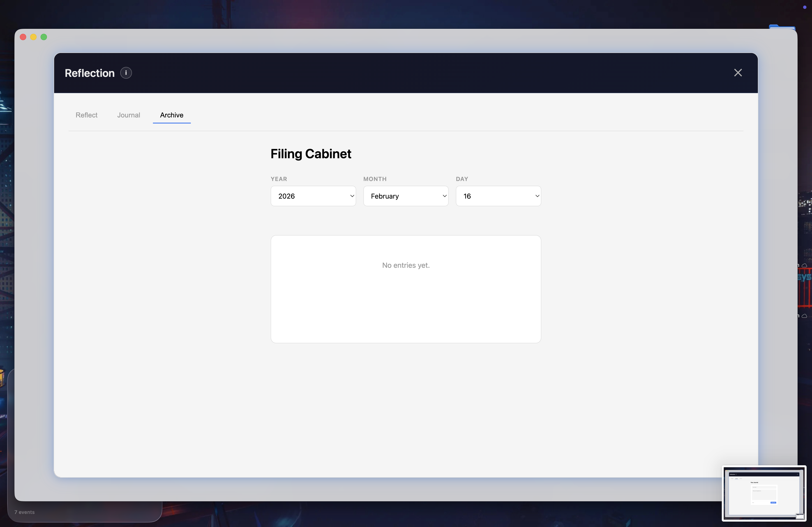Minimize window with yellow button
Image resolution: width=812 pixels, height=527 pixels.
click(x=33, y=37)
